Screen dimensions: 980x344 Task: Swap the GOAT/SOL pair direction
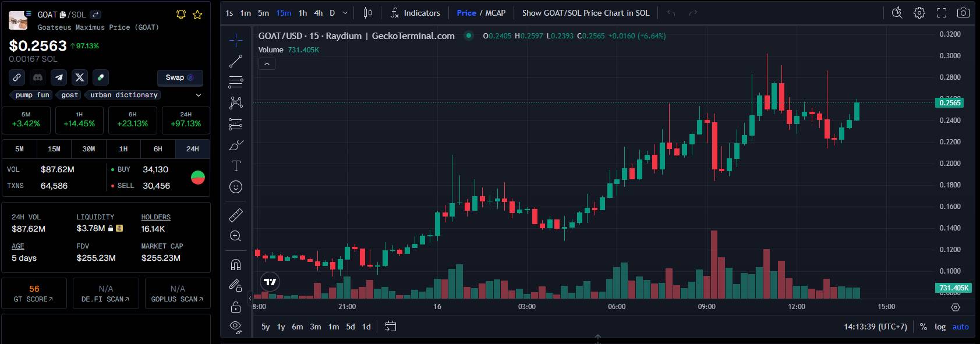96,15
